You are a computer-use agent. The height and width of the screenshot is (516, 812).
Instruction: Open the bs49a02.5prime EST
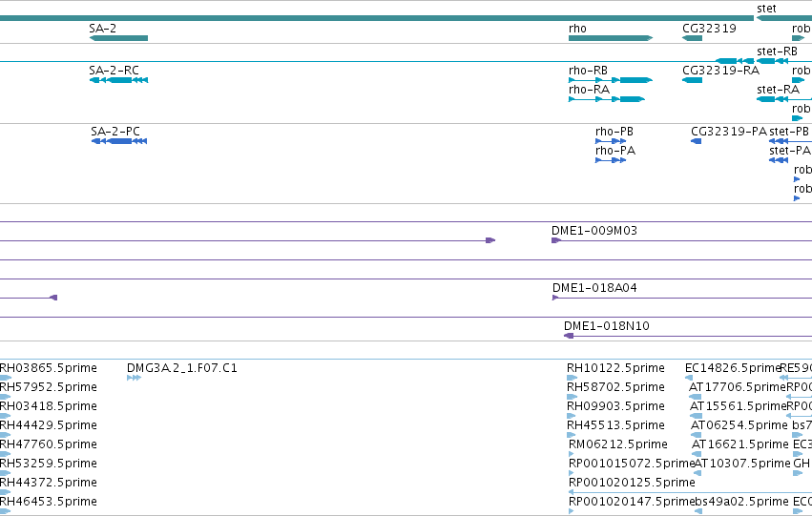741,502
